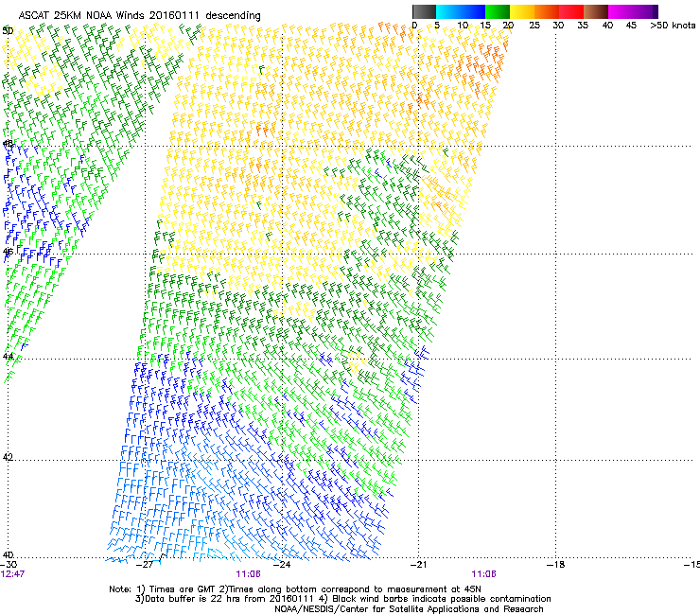The width and height of the screenshot is (700, 615).
Task: Click the longitude label -24
Action: (282, 565)
